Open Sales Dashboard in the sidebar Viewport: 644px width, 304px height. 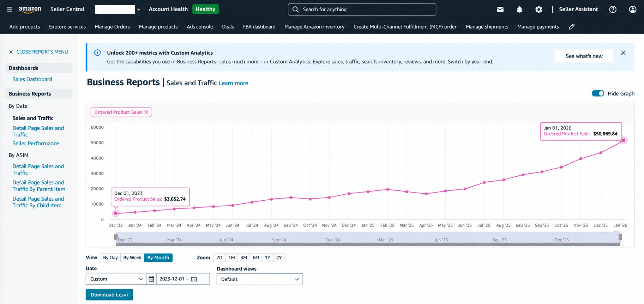(x=32, y=79)
